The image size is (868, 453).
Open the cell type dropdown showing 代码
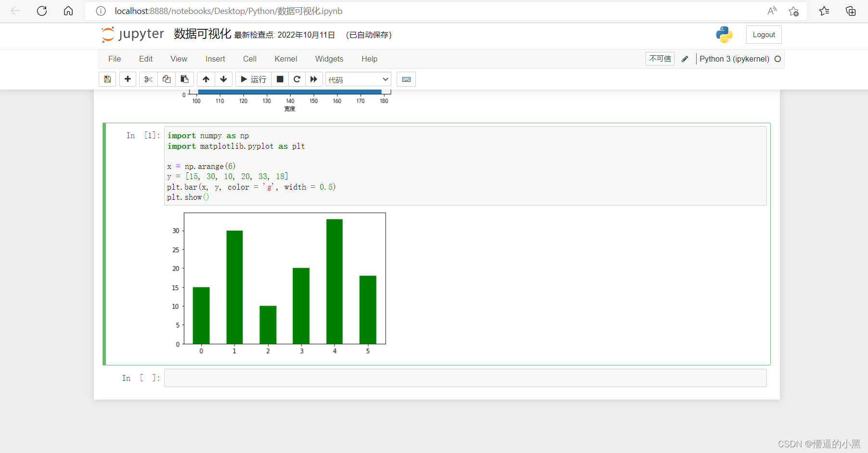358,79
